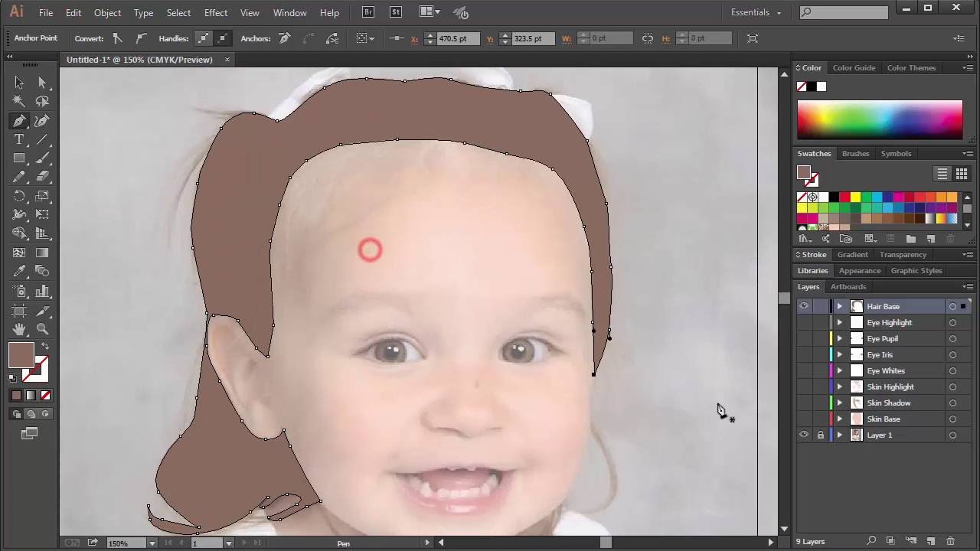
Task: Select the Curvature tool
Action: 42,121
